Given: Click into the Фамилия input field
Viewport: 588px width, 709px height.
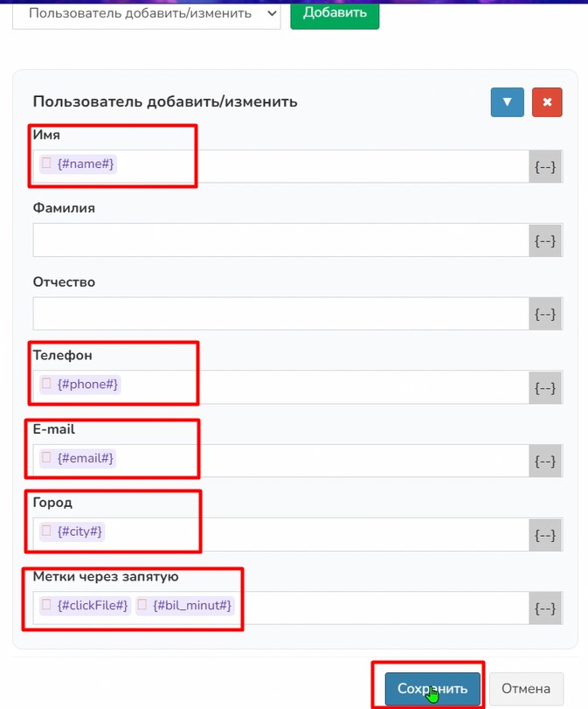Looking at the screenshot, I should 280,240.
